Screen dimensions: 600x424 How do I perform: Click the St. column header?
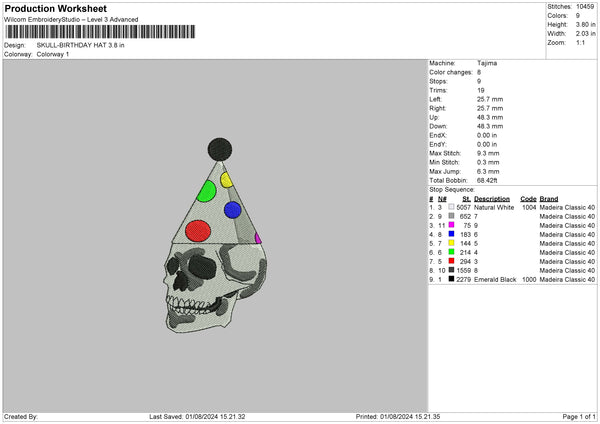(x=466, y=198)
